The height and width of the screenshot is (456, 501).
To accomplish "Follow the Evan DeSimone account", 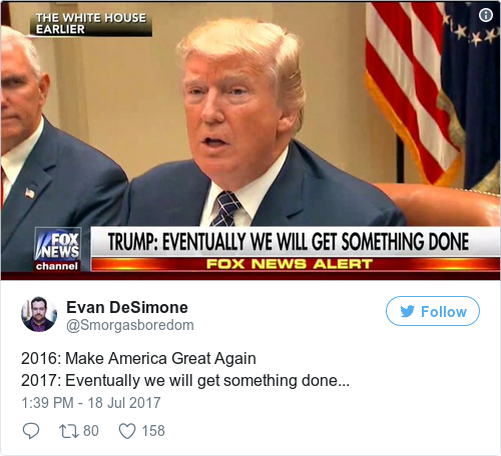I will pyautogui.click(x=433, y=311).
